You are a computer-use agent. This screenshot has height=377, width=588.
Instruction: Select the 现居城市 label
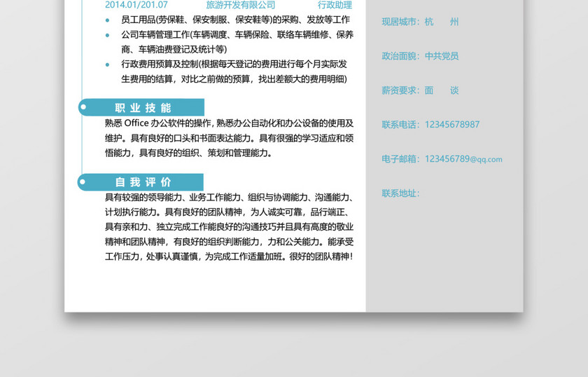[x=400, y=22]
